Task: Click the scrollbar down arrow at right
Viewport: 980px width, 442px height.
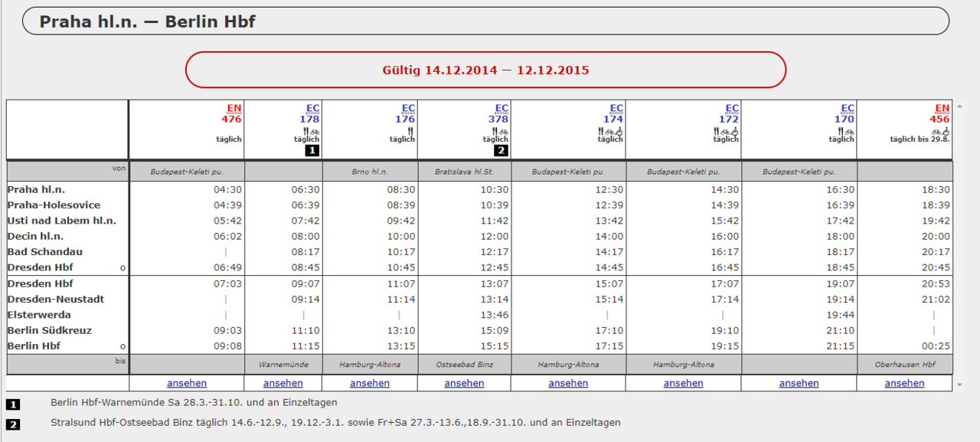Action: point(959,384)
